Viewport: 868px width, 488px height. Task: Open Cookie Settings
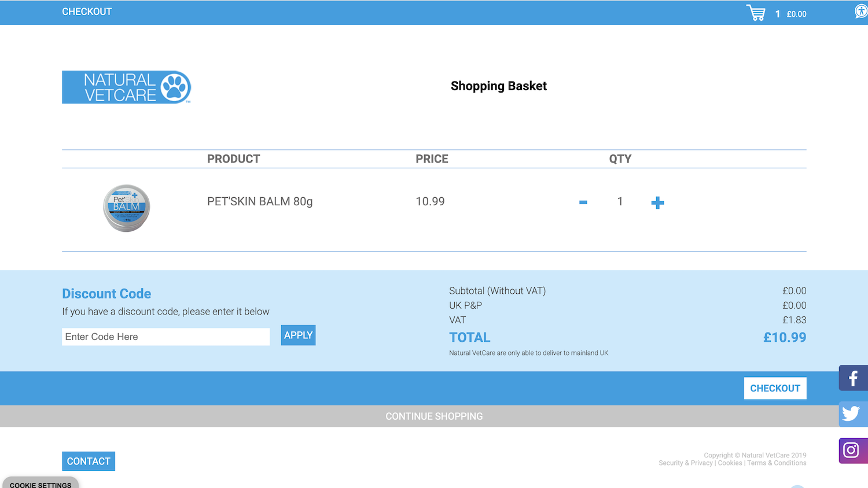pos(41,484)
